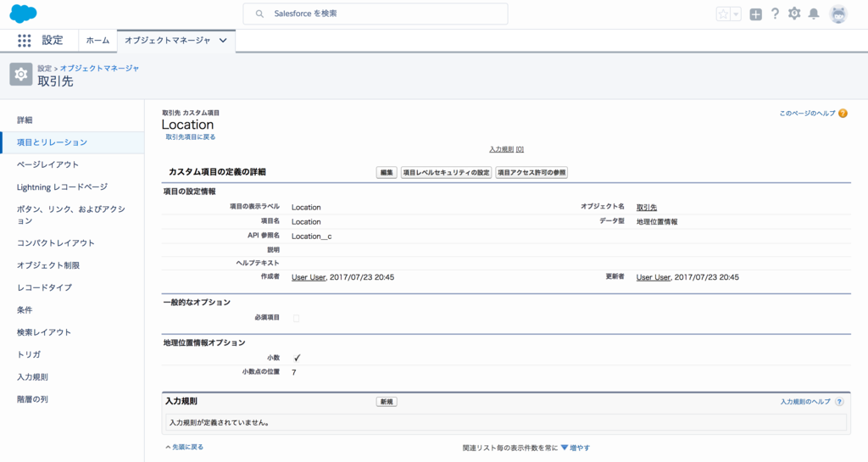Click the Salesforce cloud logo
This screenshot has width=868, height=462.
(x=23, y=14)
